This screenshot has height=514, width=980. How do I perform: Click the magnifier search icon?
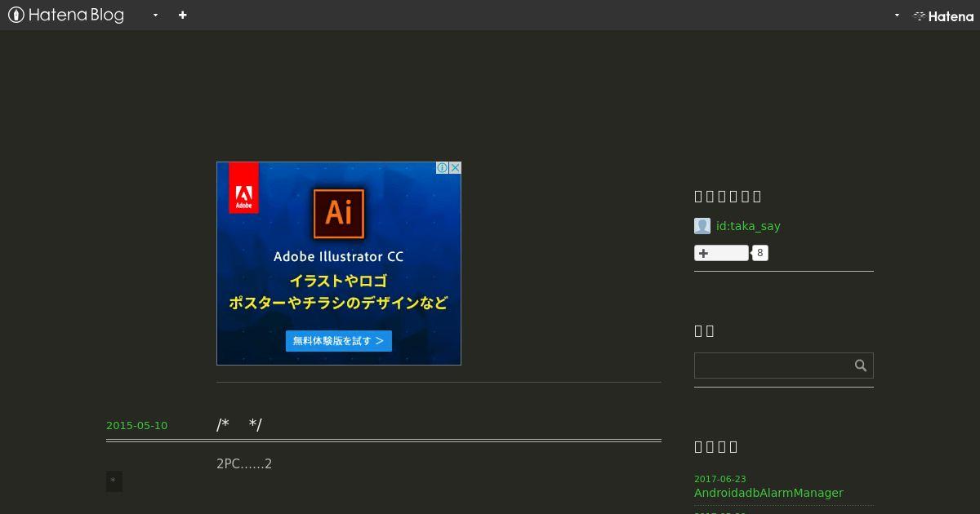pos(861,366)
